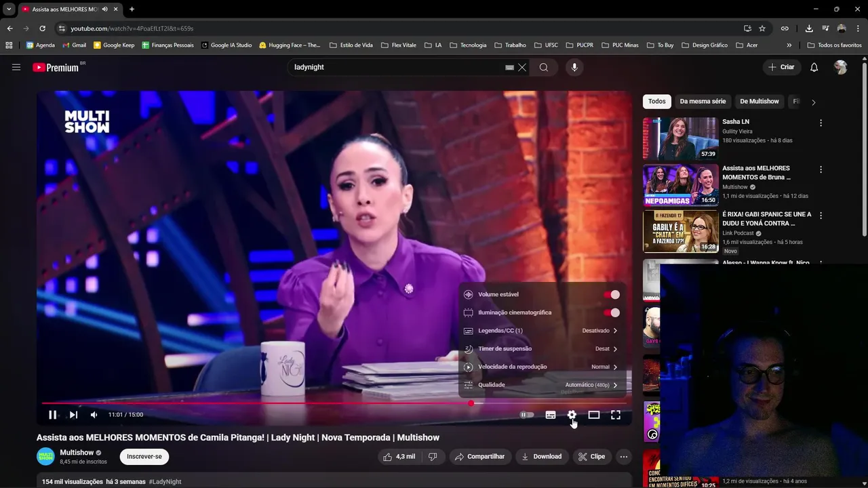Skip to next video
Screen dimensions: 868x488
click(x=73, y=415)
